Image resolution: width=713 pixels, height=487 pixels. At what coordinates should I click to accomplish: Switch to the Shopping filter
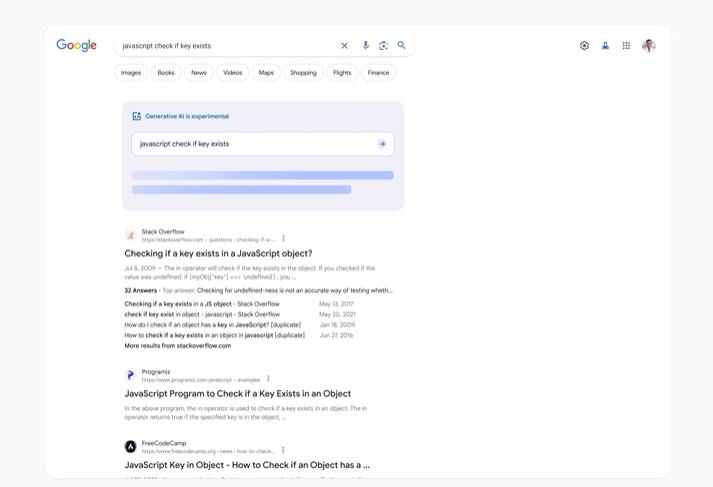click(303, 73)
